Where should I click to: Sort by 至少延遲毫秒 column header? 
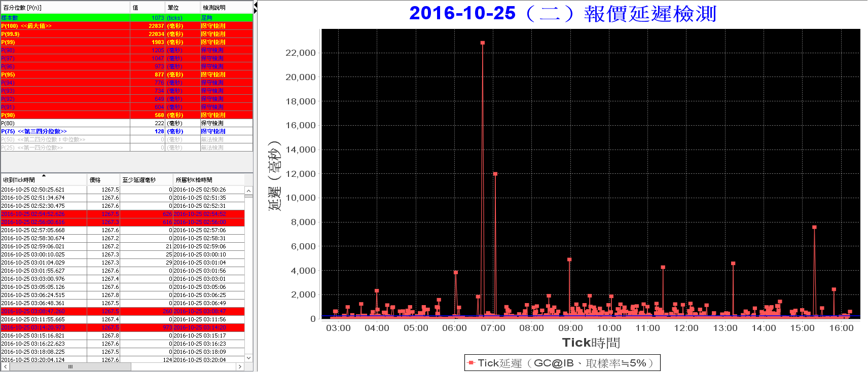click(147, 180)
